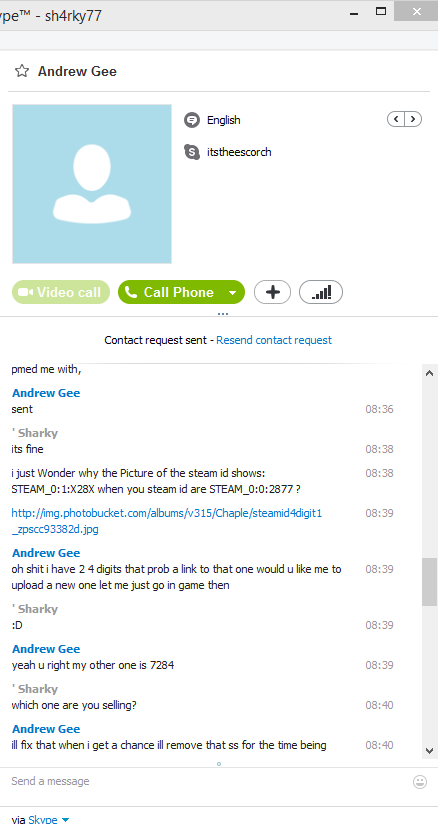The width and height of the screenshot is (438, 824).
Task: Click the add participants plus button
Action: point(272,292)
